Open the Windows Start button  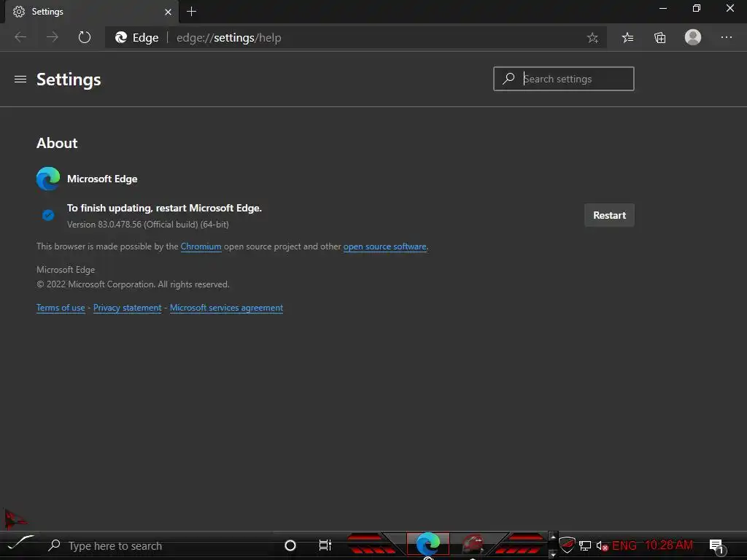pos(20,542)
